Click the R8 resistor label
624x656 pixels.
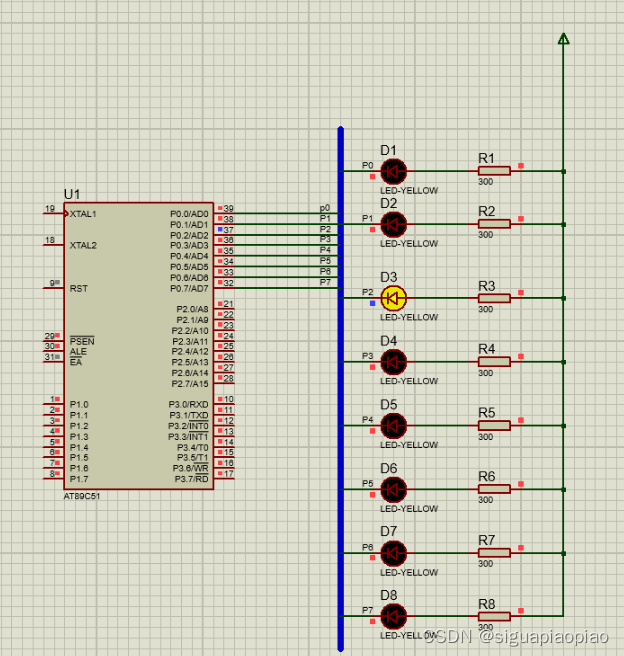click(x=486, y=604)
